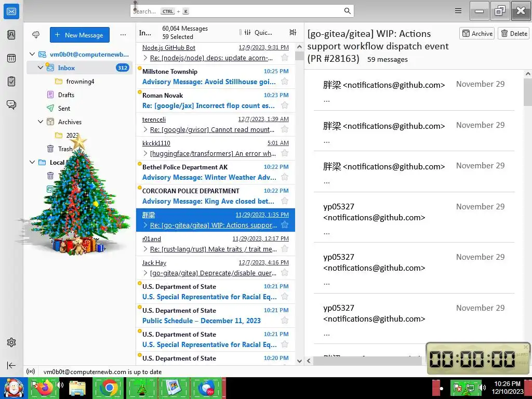Click reading pane horizontal scrollbar thumb
This screenshot has width=532, height=399.
(x=366, y=361)
